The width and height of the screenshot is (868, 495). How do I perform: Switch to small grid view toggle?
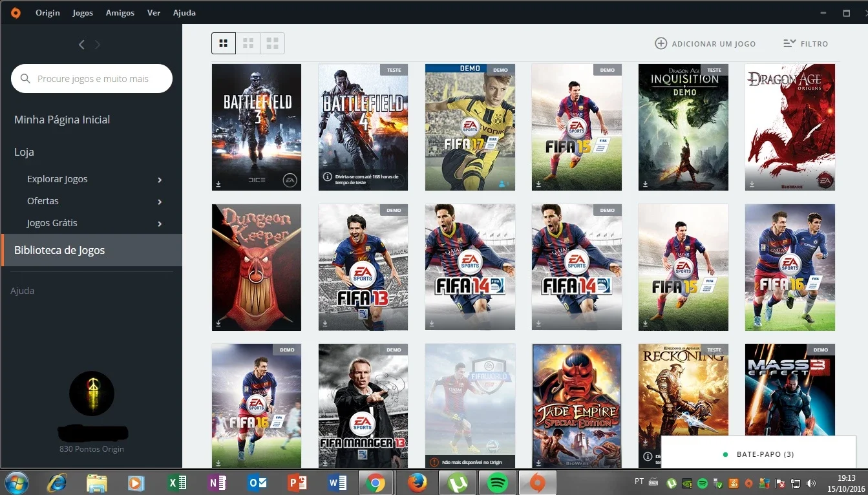pos(273,43)
